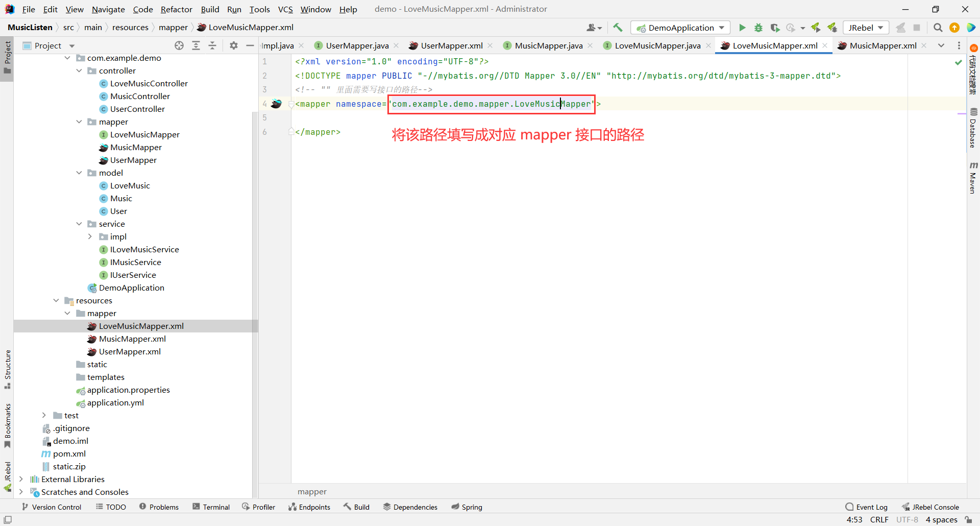Collapse the resources folder
980x526 pixels.
click(x=56, y=300)
